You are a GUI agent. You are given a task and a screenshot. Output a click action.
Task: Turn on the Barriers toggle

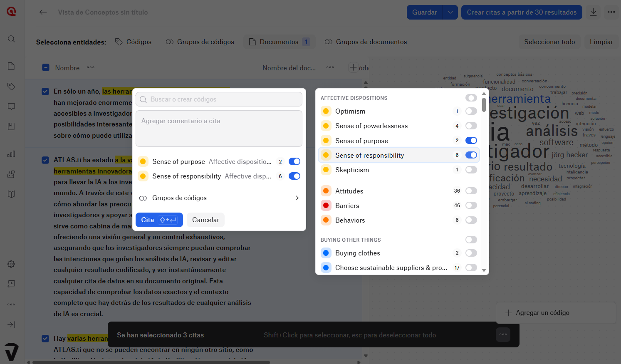(x=471, y=206)
